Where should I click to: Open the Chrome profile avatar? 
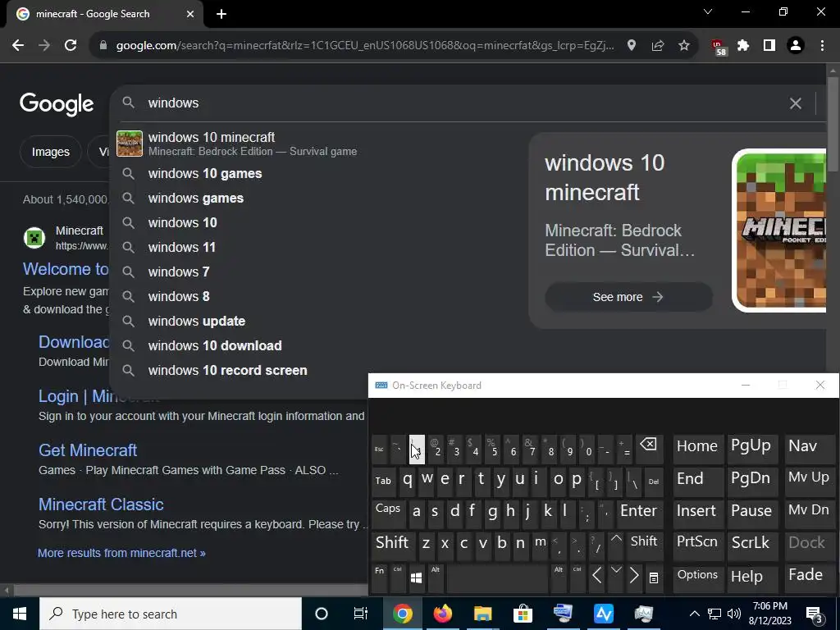(796, 46)
